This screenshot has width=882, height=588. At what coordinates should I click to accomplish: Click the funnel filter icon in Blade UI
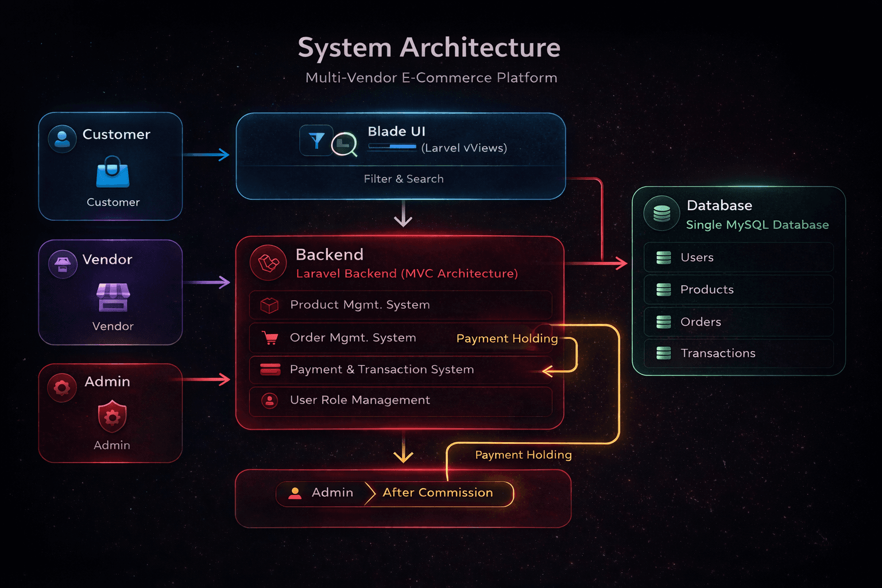click(316, 140)
